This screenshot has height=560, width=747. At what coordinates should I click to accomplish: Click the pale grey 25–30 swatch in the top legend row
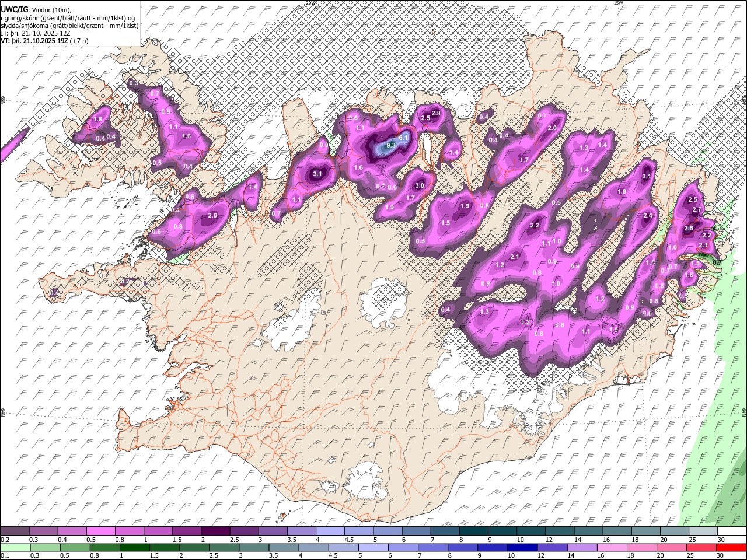[704, 531]
